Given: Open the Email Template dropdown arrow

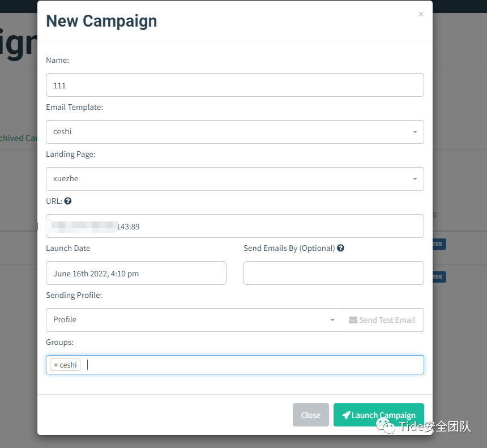Looking at the screenshot, I should point(415,132).
